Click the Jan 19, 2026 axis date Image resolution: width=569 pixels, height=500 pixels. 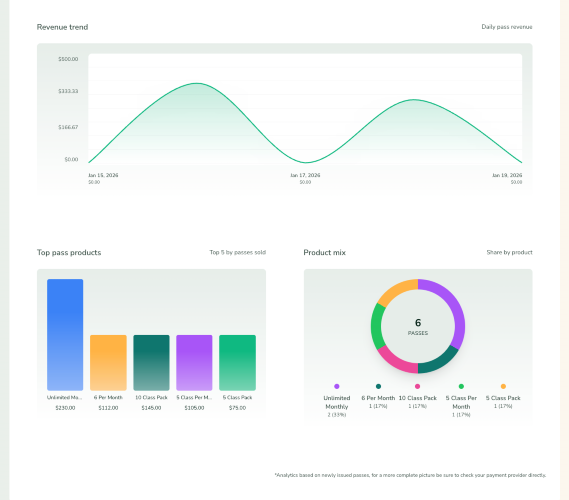click(507, 175)
